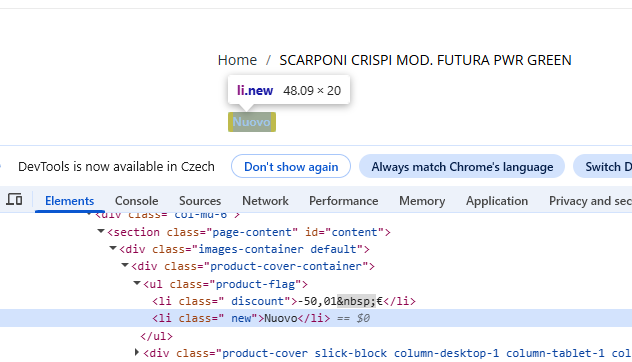Click the Nuovo product flag
The width and height of the screenshot is (632, 362).
[x=252, y=122]
